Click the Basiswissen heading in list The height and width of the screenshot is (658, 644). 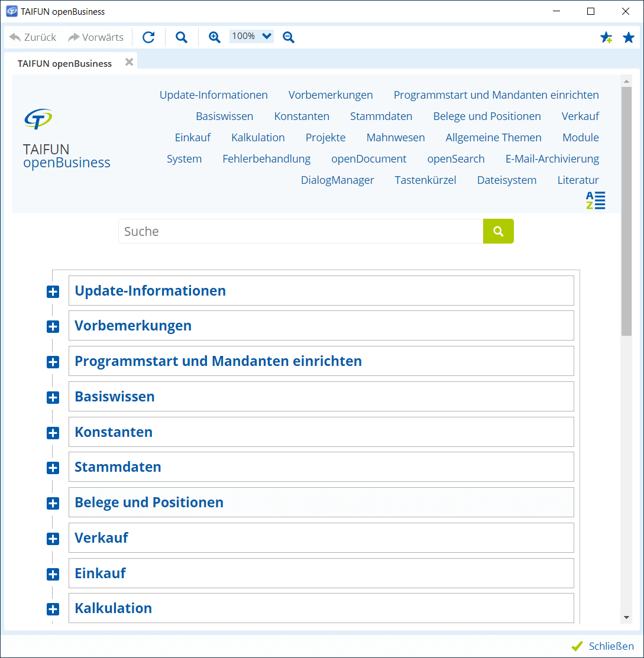[114, 397]
